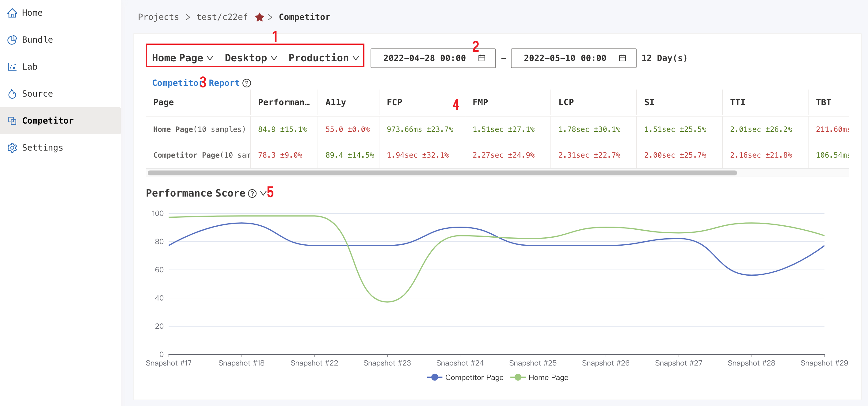The height and width of the screenshot is (406, 868).
Task: Open the end date calendar icon
Action: tap(622, 58)
